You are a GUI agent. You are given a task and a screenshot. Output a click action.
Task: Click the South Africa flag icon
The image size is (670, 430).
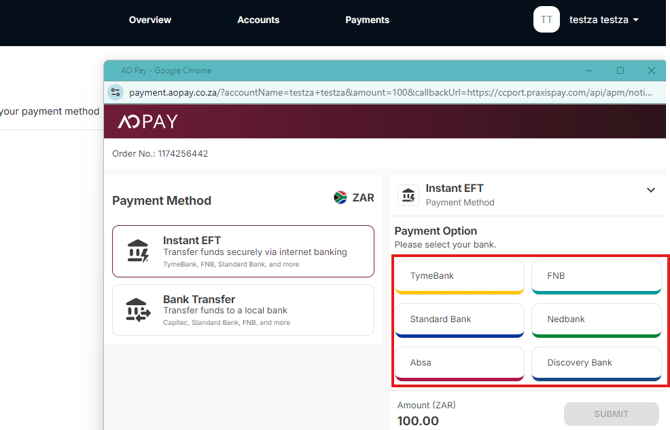tap(340, 197)
